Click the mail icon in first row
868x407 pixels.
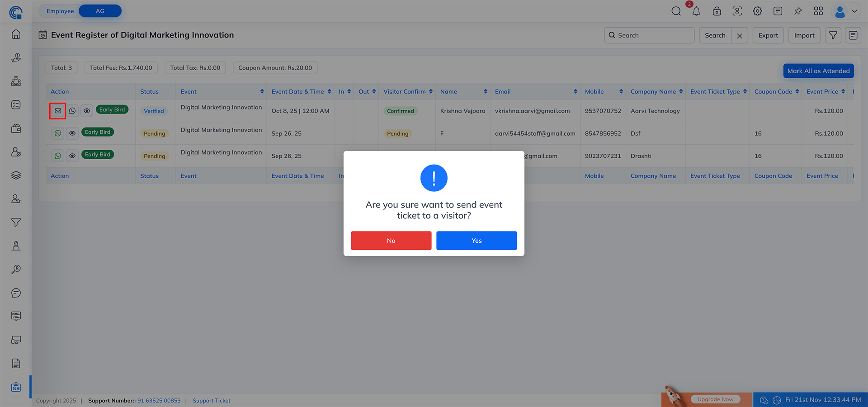click(x=58, y=111)
